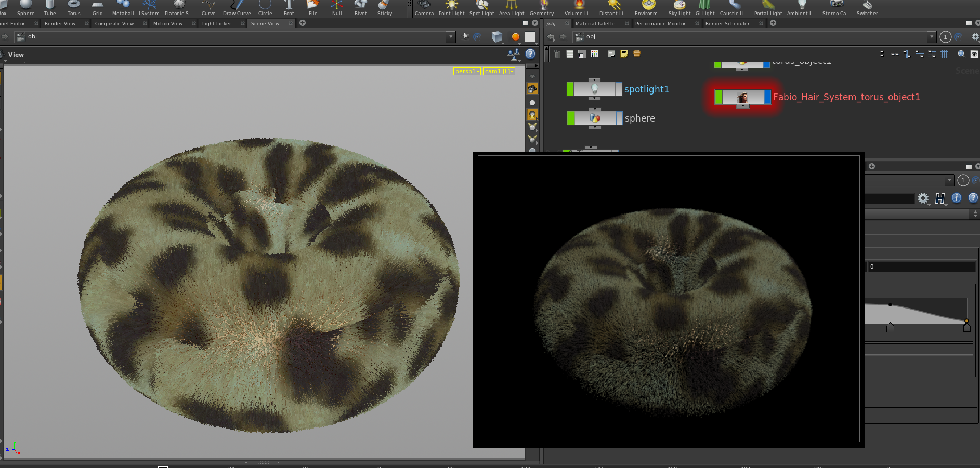Viewport: 980px width, 468px height.
Task: Select the Torus shelf tool
Action: pyautogui.click(x=74, y=8)
